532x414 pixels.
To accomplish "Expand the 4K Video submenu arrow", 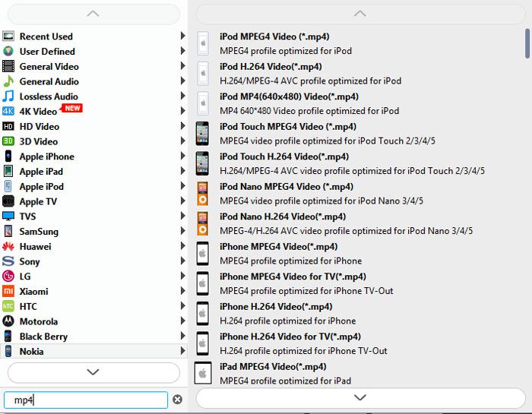I will pyautogui.click(x=183, y=111).
